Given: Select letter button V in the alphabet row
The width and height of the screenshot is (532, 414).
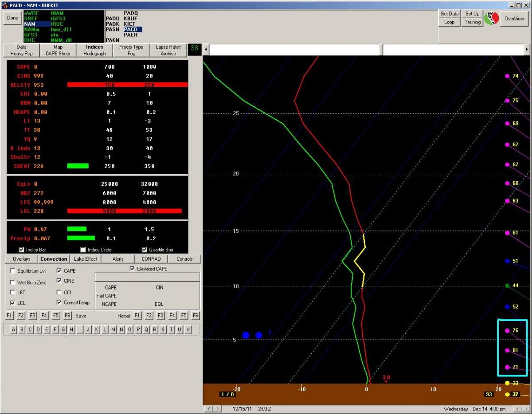Looking at the screenshot, I should click(188, 329).
